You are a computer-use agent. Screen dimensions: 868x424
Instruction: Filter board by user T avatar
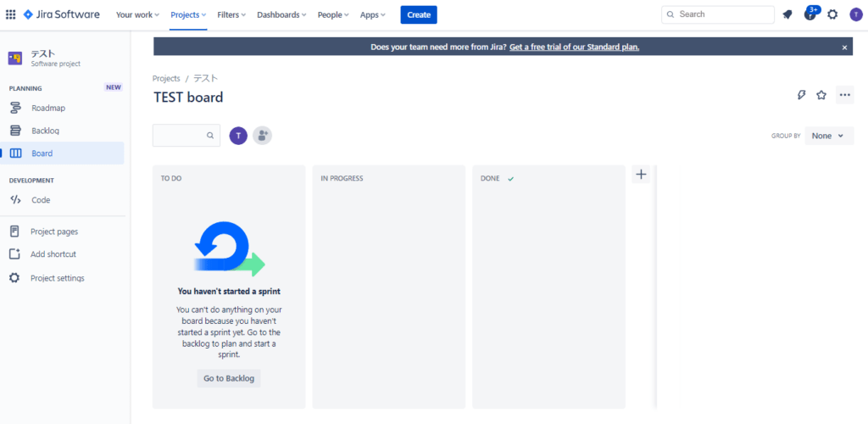click(x=238, y=136)
